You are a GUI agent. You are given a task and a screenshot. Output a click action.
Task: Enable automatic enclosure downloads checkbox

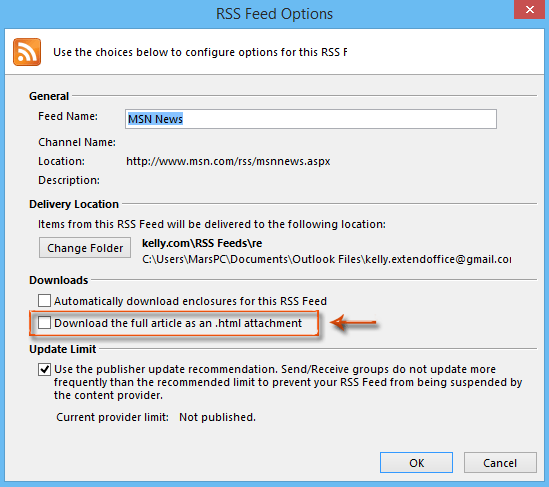coord(44,300)
